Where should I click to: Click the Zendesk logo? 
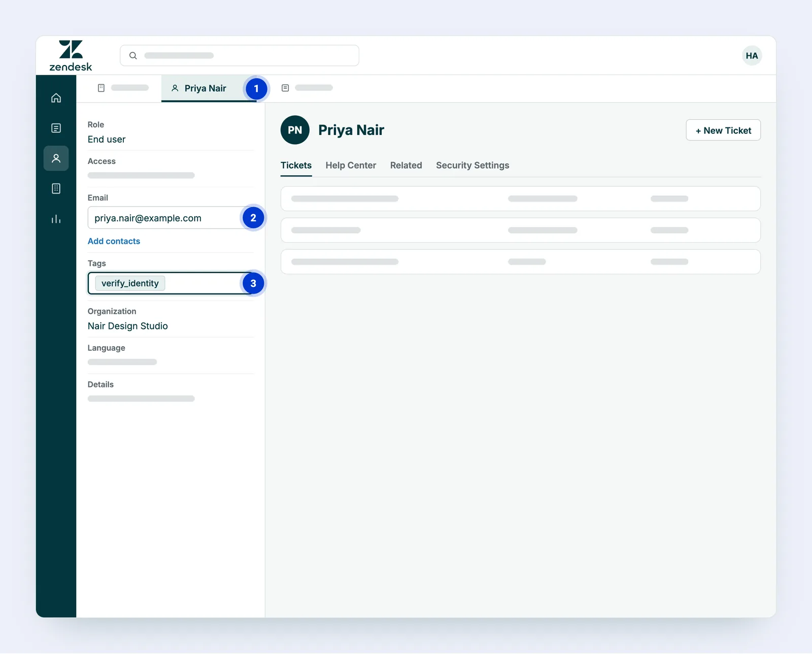click(71, 56)
